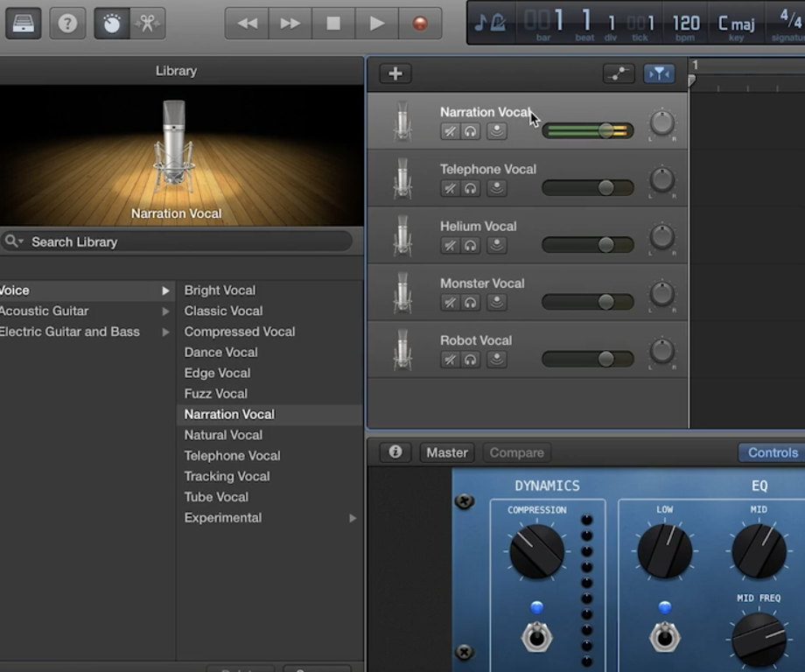Viewport: 805px width, 672px height.
Task: Click the Master button
Action: tap(447, 452)
